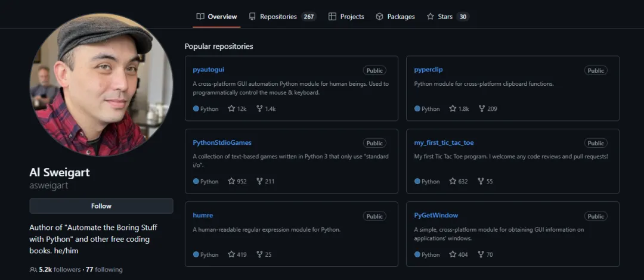Switch to the Repositories tab

point(281,17)
